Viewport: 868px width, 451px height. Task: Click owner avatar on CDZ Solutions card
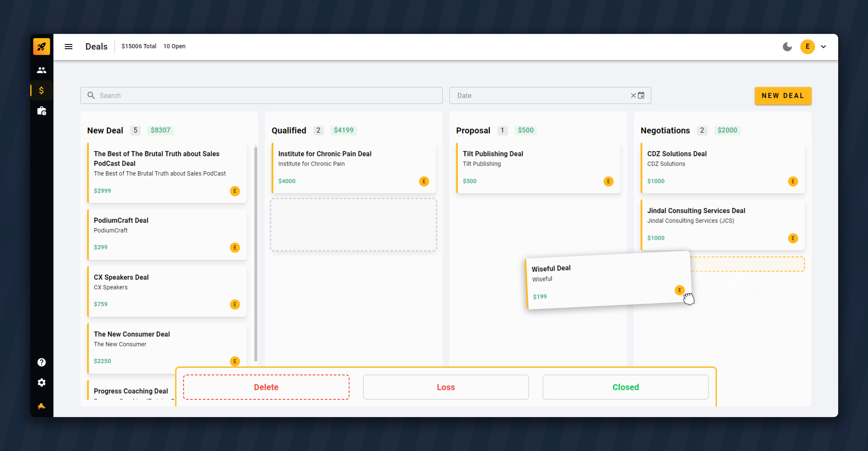[x=793, y=181]
